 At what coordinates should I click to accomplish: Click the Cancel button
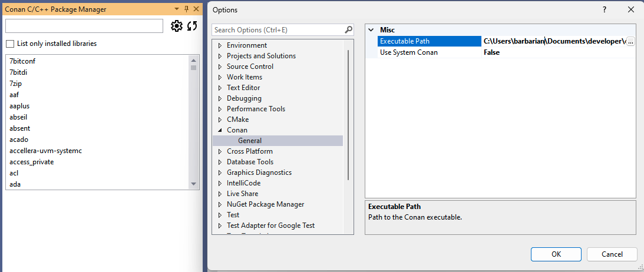[x=612, y=254]
